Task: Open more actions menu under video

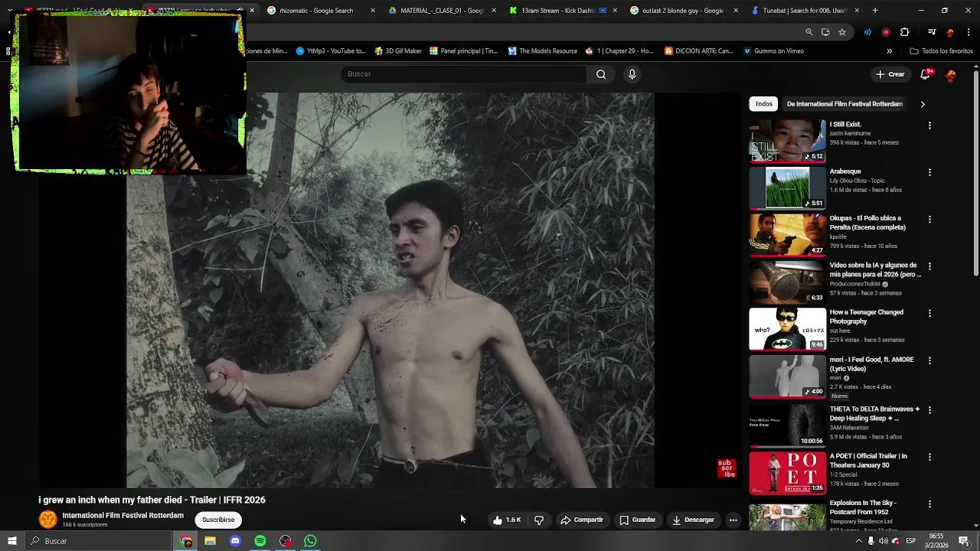Action: click(x=733, y=520)
